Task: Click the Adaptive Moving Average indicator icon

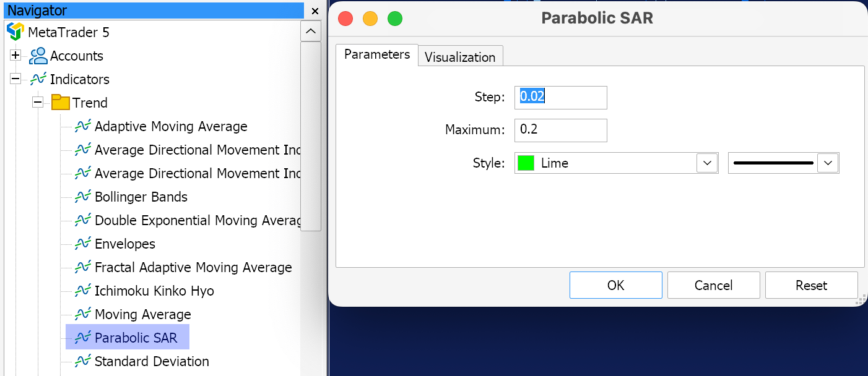Action: point(83,126)
